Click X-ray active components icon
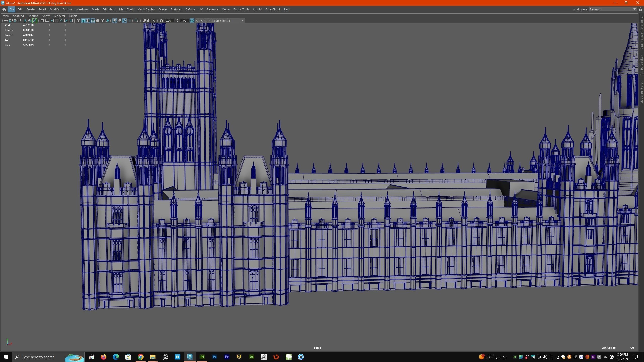 (149, 21)
